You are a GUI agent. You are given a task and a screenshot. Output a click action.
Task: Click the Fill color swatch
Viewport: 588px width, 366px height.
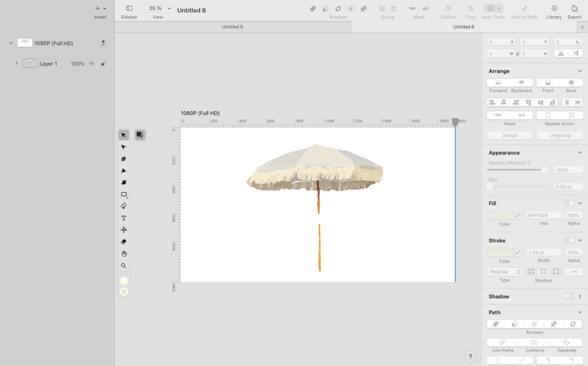(x=500, y=215)
